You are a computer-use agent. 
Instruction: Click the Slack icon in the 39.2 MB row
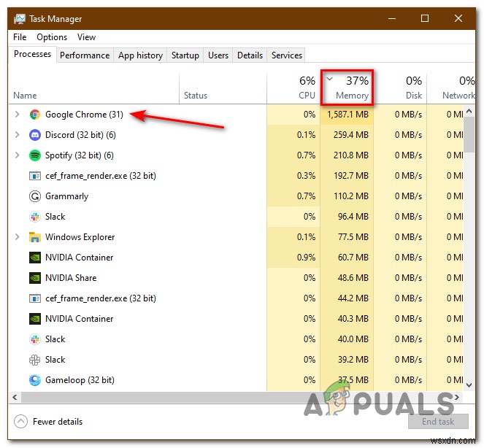[35, 360]
